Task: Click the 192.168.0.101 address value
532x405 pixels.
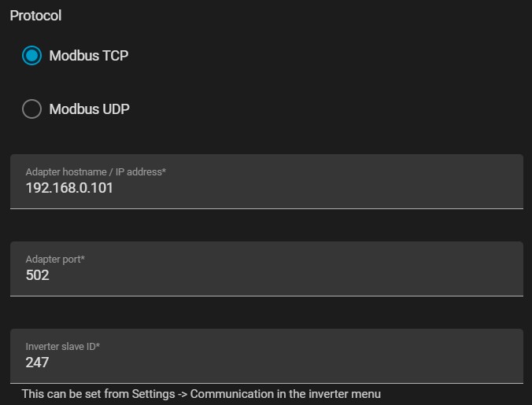Action: tap(69, 188)
